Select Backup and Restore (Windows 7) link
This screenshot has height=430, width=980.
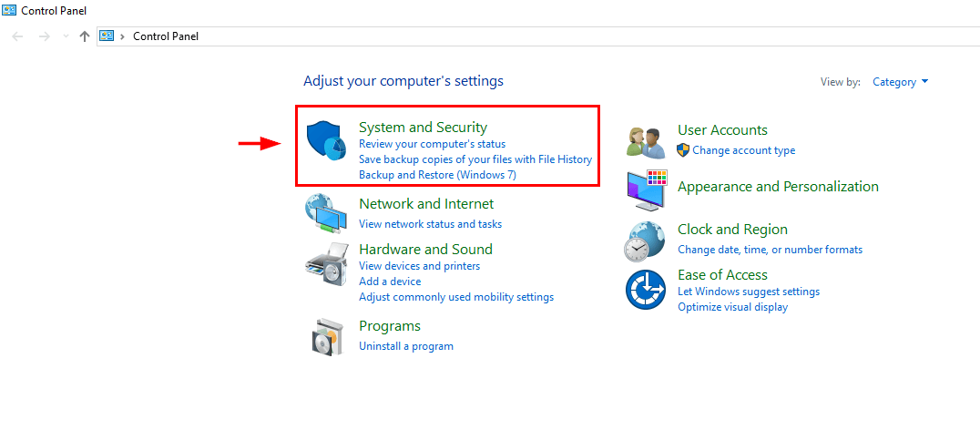(437, 174)
